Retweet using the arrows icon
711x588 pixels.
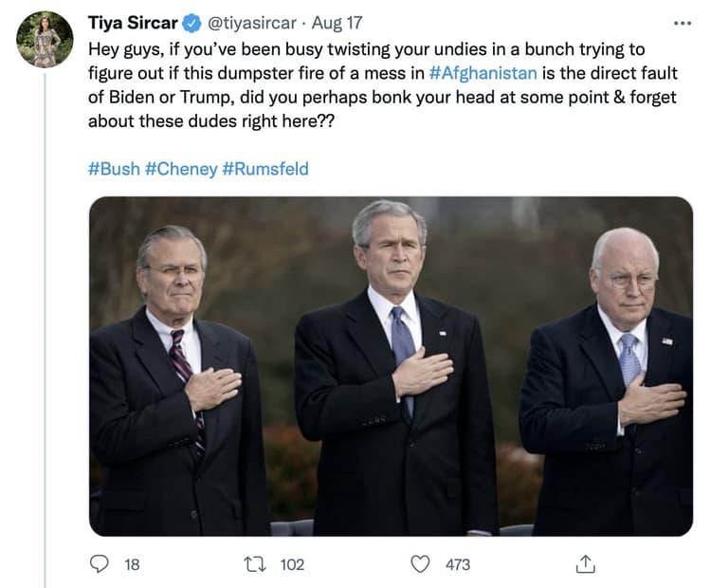coord(255,564)
